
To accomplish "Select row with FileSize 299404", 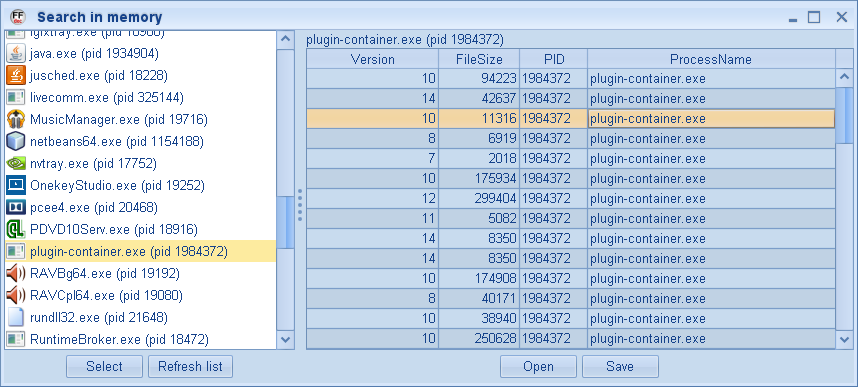I will [571, 199].
